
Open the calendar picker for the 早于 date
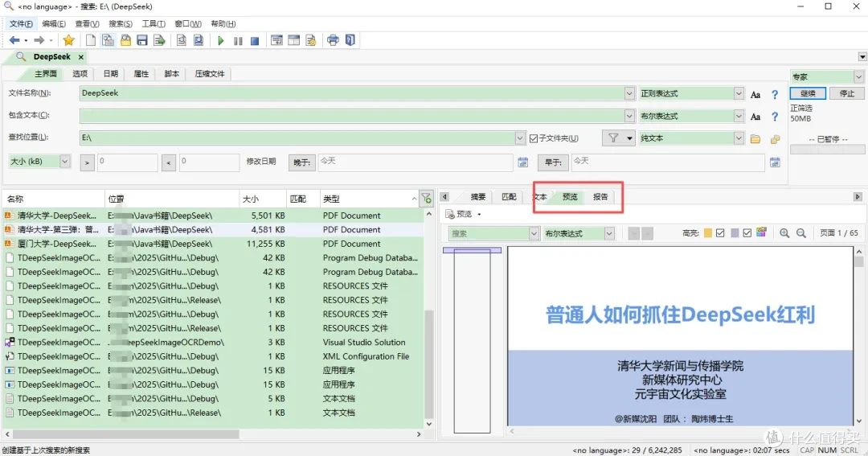click(775, 162)
